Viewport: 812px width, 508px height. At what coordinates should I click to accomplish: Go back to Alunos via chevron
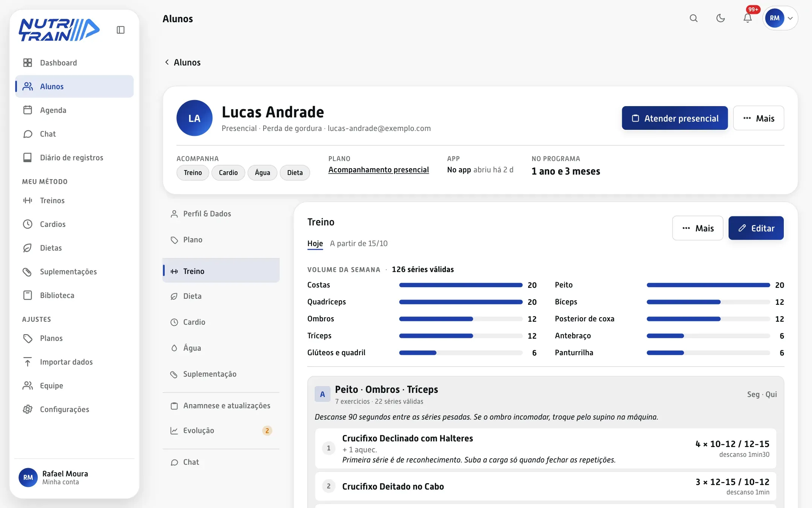pyautogui.click(x=167, y=62)
